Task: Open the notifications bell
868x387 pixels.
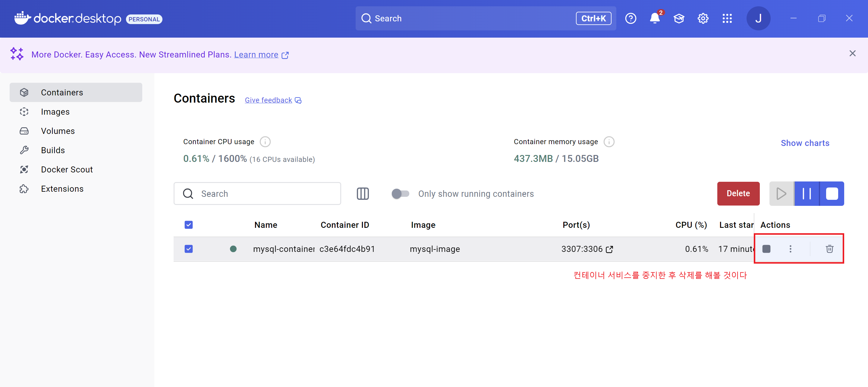Action: 654,19
